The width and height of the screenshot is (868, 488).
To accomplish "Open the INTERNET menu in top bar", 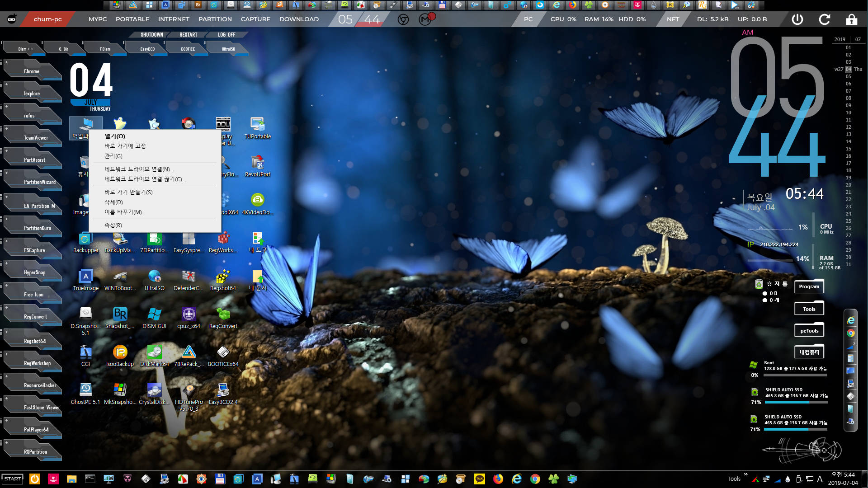I will [x=174, y=19].
